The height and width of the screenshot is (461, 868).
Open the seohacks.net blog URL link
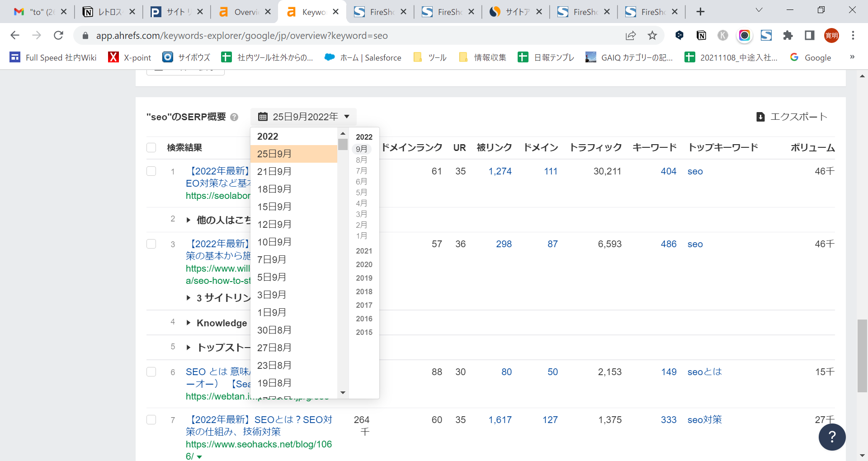click(x=259, y=444)
